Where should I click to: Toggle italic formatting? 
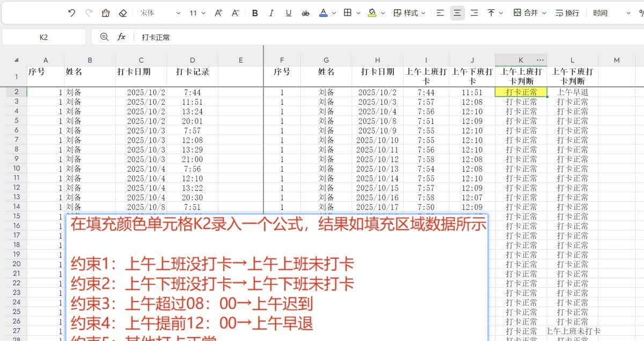272,12
